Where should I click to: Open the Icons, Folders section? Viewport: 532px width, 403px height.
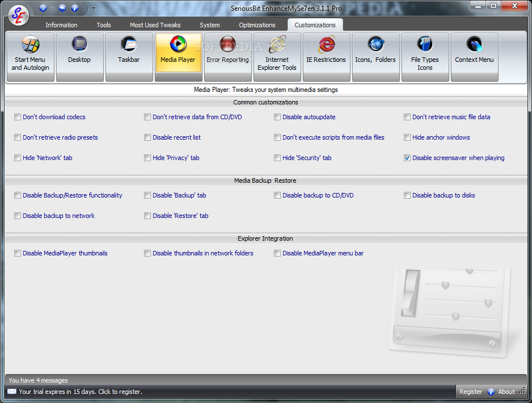click(375, 57)
